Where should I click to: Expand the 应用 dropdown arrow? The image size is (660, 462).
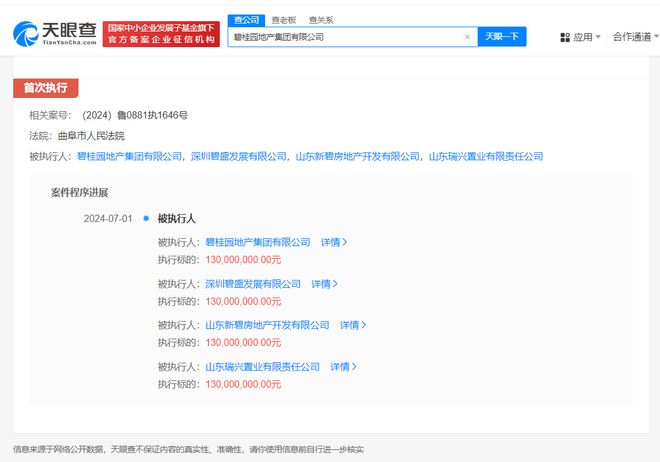(598, 37)
